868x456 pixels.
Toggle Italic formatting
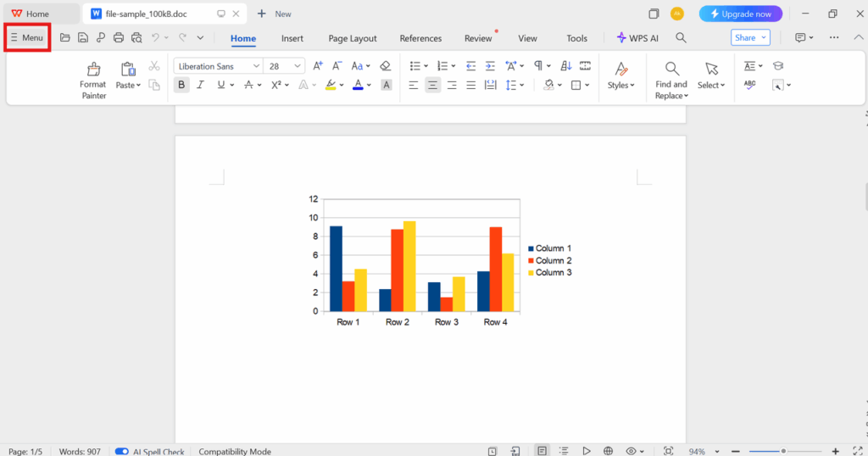pyautogui.click(x=200, y=86)
